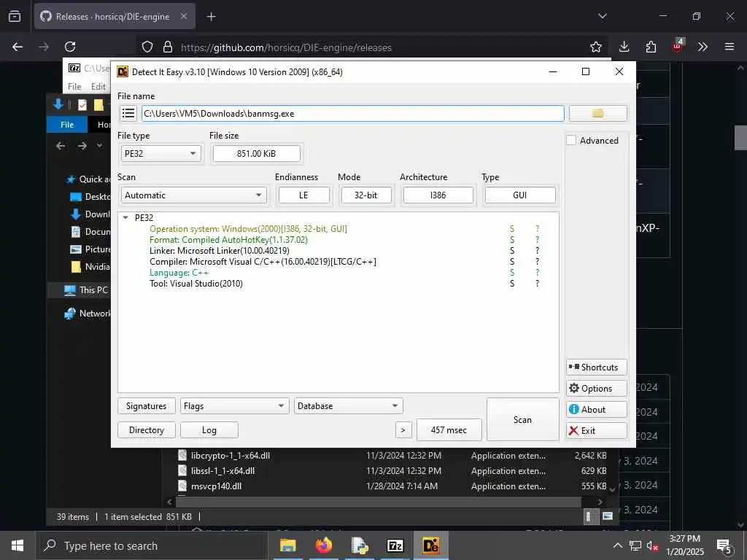Click taskbar search box

tap(152, 545)
